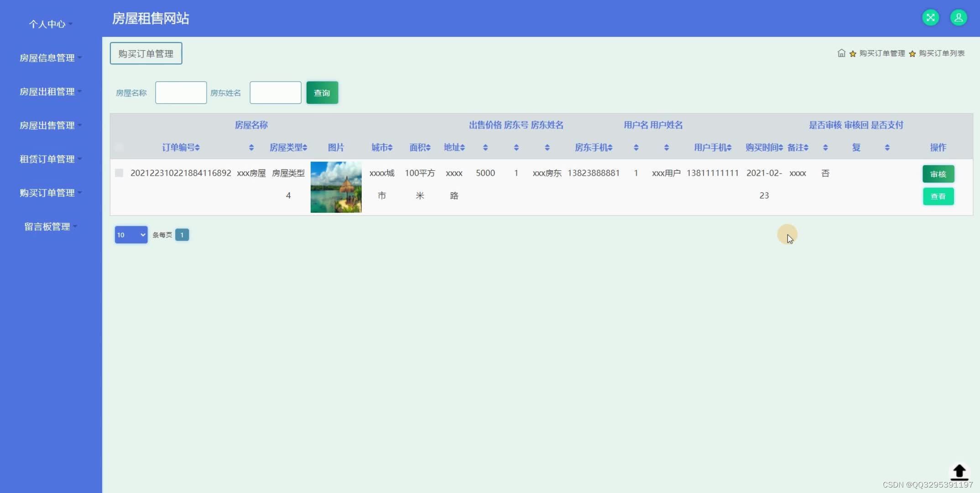
Task: Expand 房屋出售管理 sidebar menu
Action: (50, 125)
